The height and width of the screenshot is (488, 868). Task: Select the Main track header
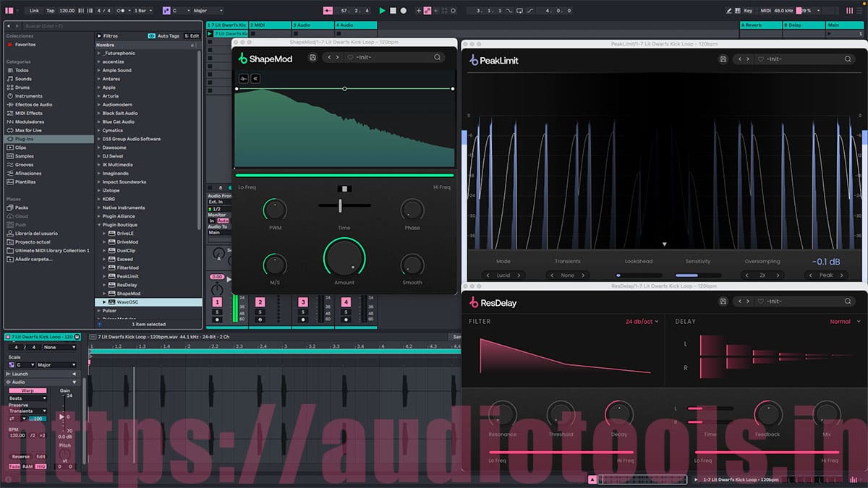pyautogui.click(x=844, y=25)
